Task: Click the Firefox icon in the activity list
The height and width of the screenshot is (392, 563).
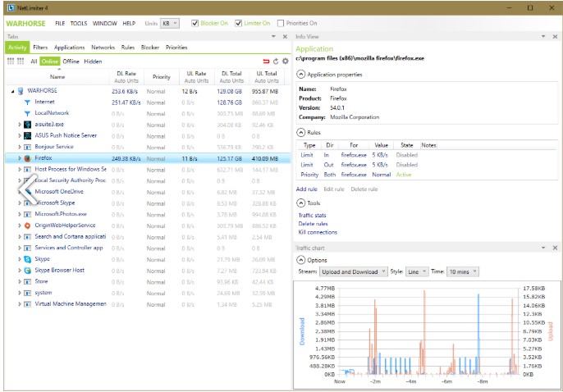Action: [x=28, y=158]
